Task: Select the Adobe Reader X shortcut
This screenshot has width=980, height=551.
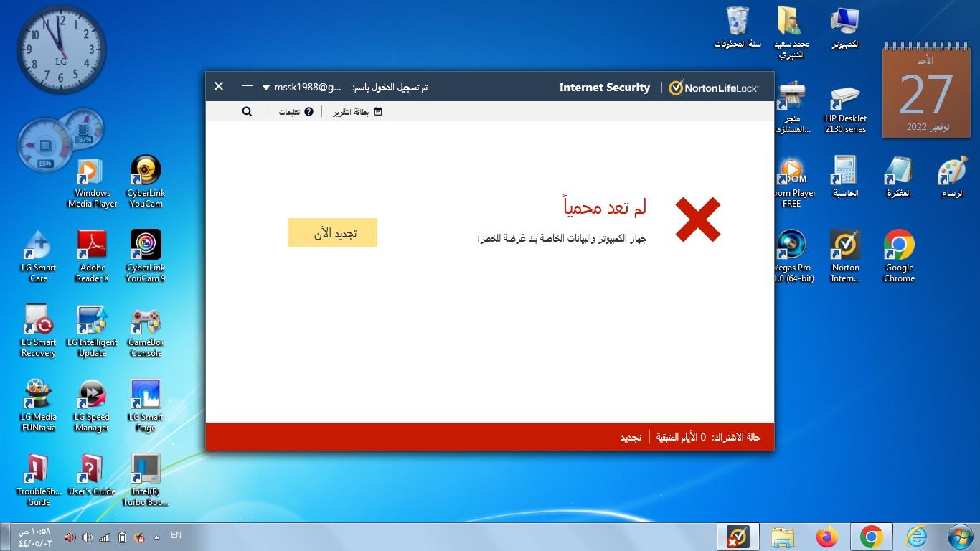Action: 92,256
